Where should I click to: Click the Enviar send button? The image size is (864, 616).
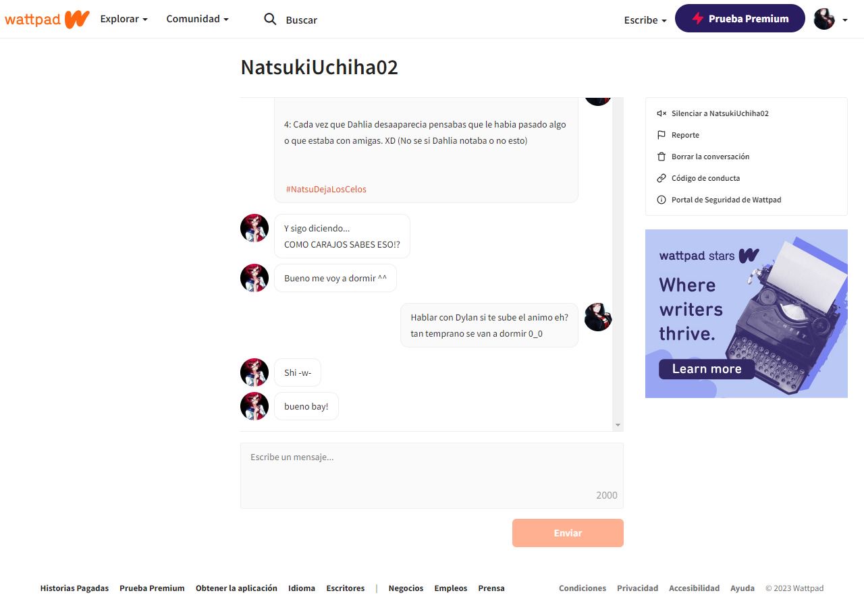(x=568, y=533)
